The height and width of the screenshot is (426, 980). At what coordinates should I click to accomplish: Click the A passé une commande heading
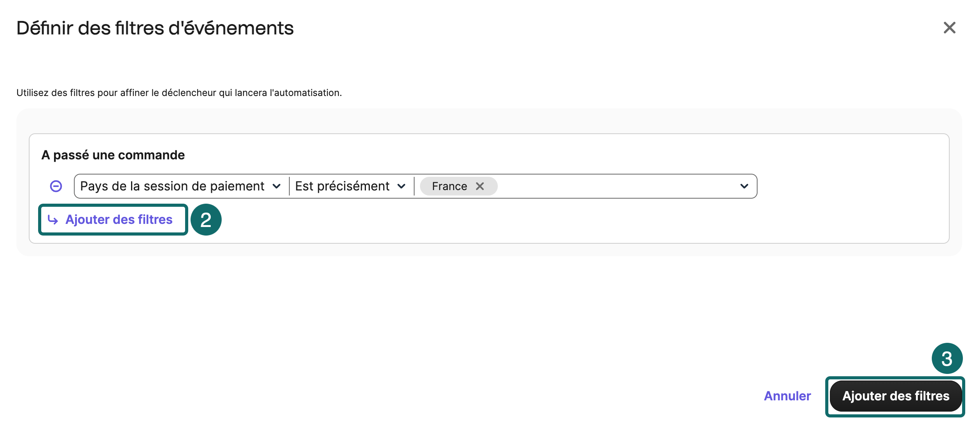click(113, 155)
